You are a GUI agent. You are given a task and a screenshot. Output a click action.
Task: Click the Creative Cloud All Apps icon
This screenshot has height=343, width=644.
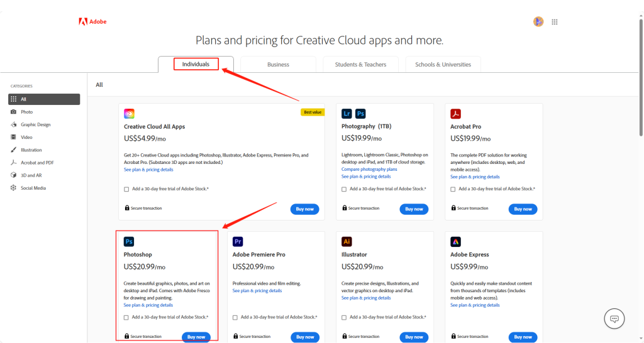pyautogui.click(x=129, y=114)
